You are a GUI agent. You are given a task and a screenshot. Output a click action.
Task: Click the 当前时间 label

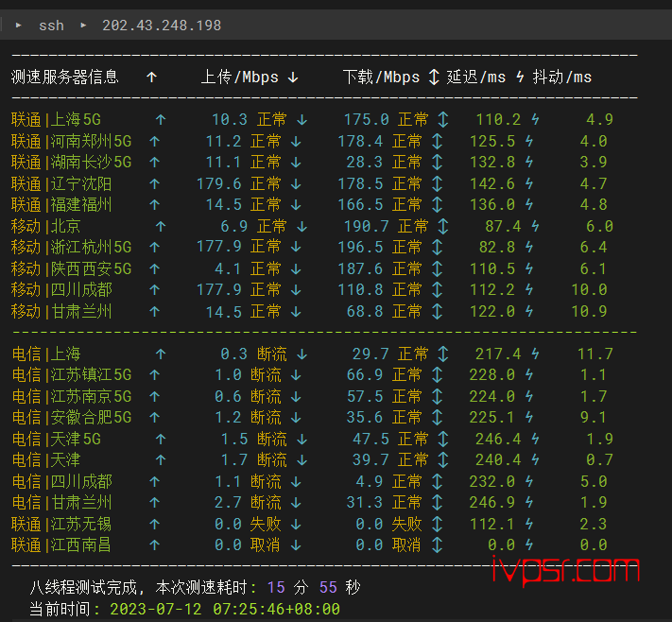[60, 609]
